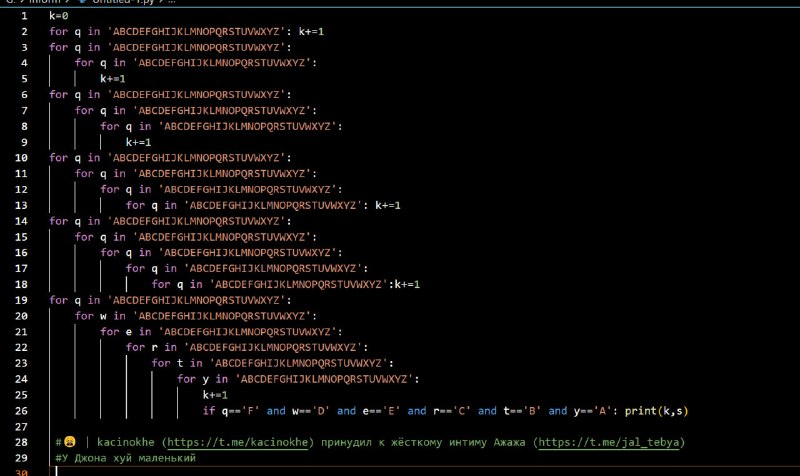
Task: Click loop variable w on line 20
Action: point(103,316)
